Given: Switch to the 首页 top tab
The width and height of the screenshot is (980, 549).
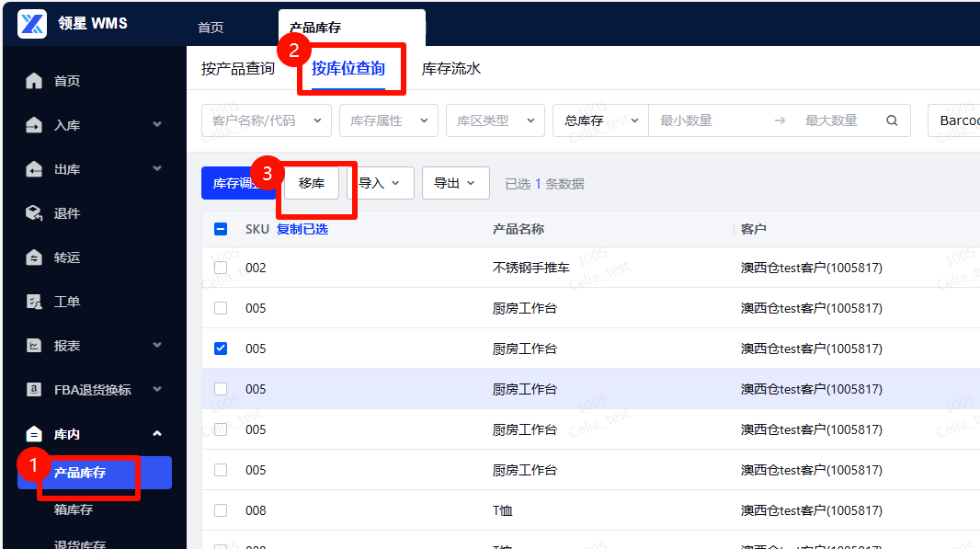Looking at the screenshot, I should pyautogui.click(x=211, y=28).
